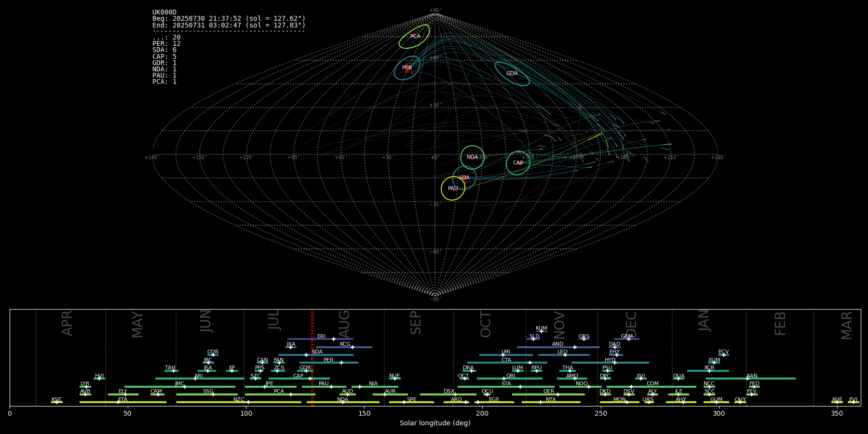Click the ETA shower bar in timeline
The width and height of the screenshot is (868, 434).
123,402
